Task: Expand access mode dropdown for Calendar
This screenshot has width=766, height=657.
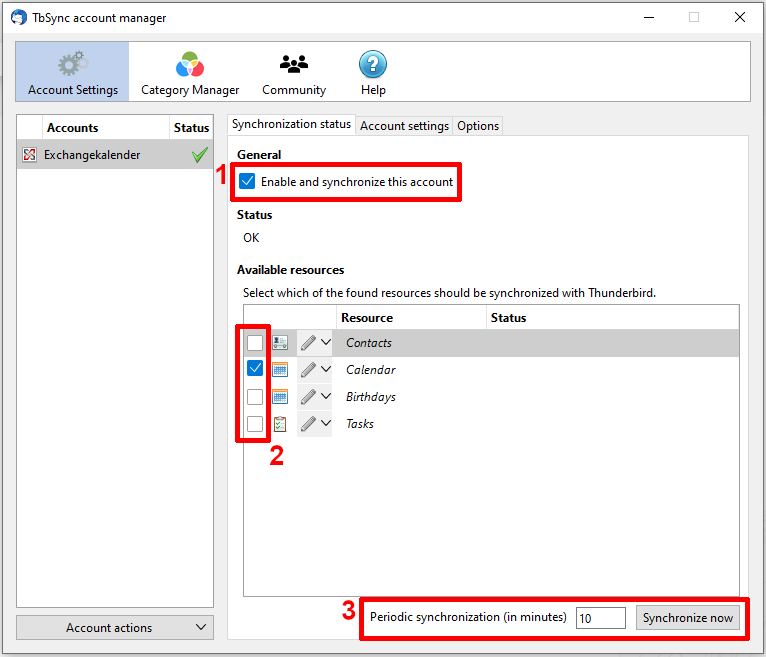Action: [326, 369]
